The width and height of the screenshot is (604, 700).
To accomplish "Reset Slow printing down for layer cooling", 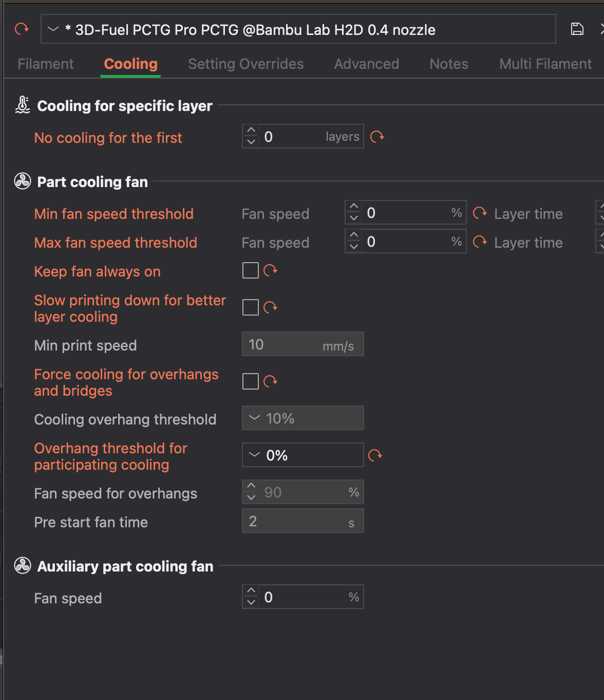I will click(271, 307).
